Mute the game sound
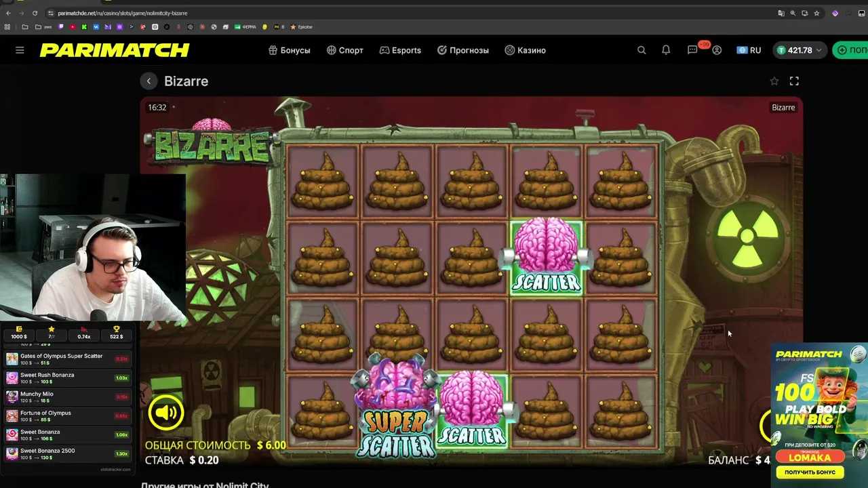This screenshot has height=488, width=868. click(x=165, y=412)
